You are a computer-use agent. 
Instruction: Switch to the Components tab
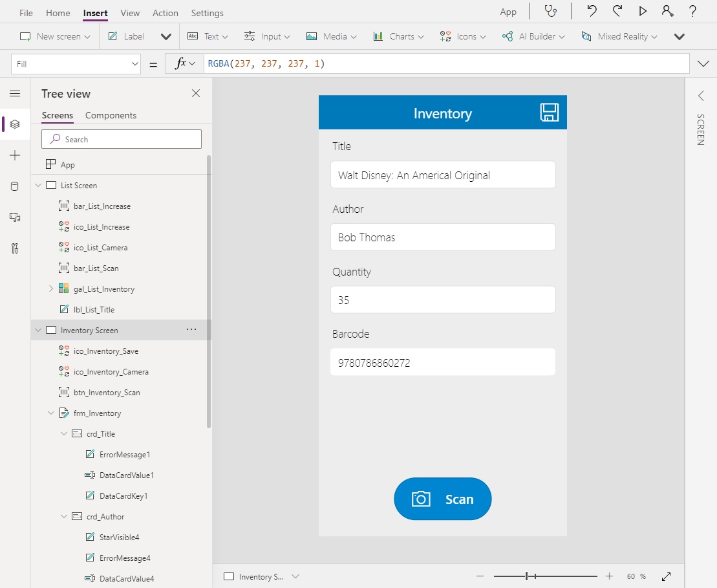pyautogui.click(x=111, y=115)
